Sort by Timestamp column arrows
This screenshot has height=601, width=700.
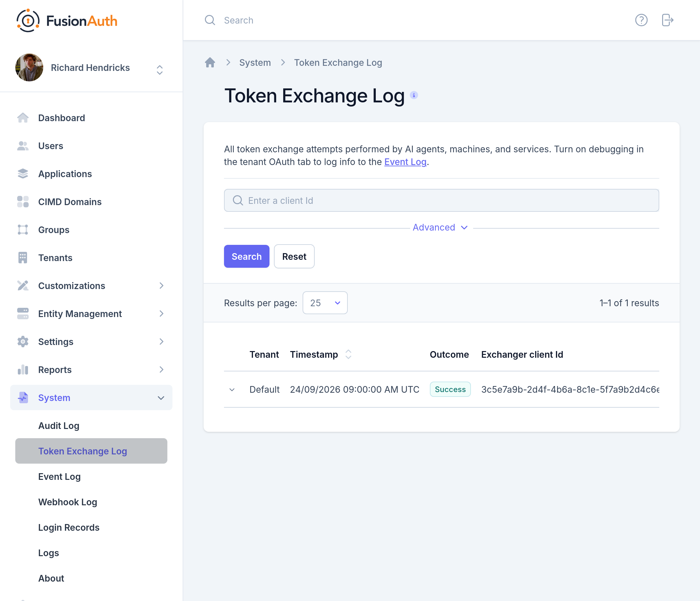pos(348,355)
